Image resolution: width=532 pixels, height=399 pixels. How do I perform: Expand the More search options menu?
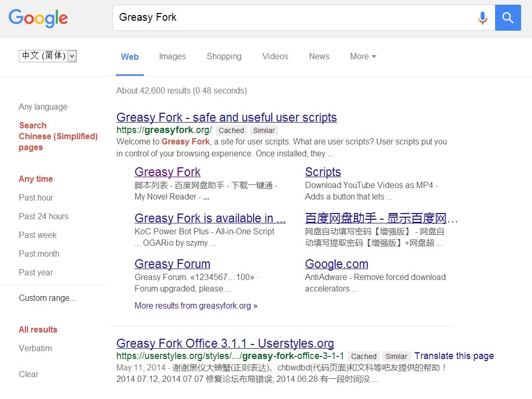coord(363,57)
